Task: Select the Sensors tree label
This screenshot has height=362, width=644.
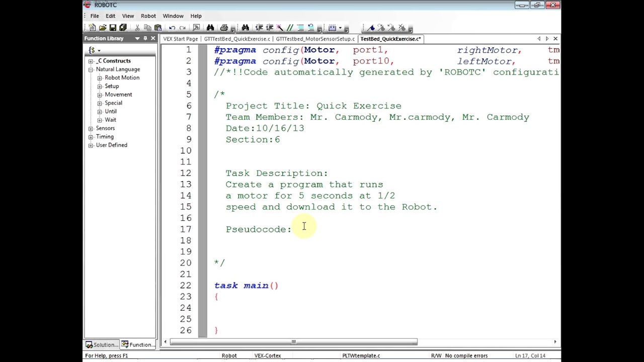Action: pyautogui.click(x=105, y=128)
